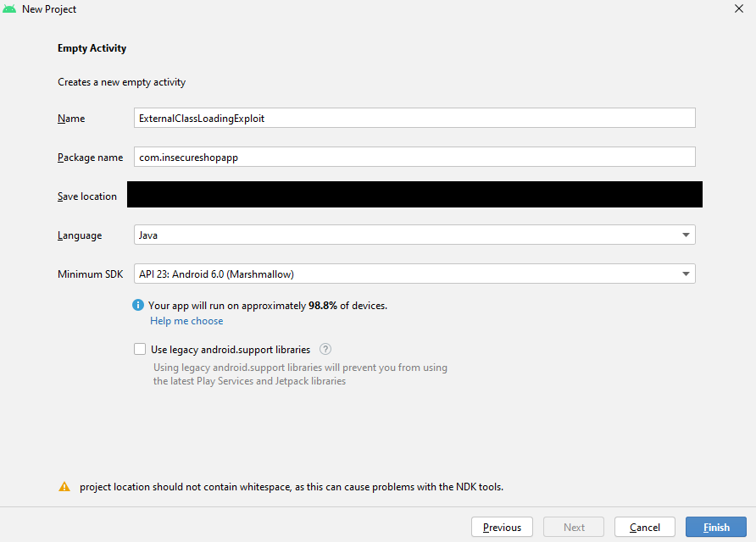Click the Cancel button
Screen dimensions: 756x542
click(644, 527)
